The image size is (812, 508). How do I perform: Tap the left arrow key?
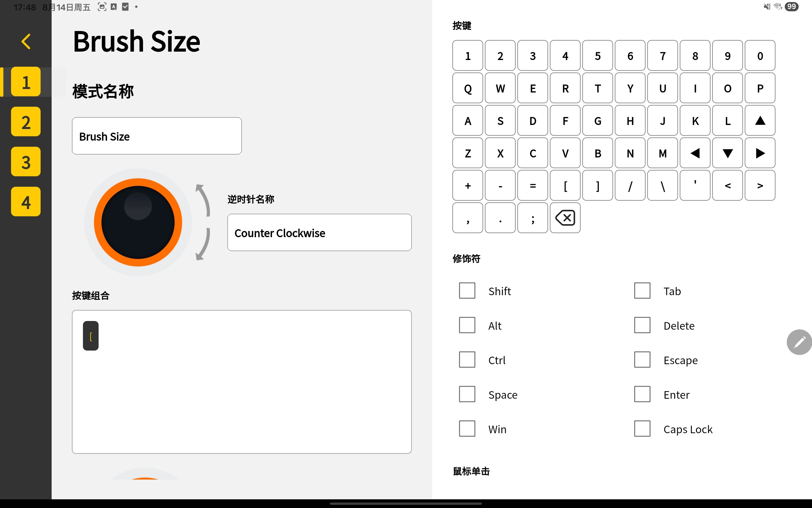(695, 153)
